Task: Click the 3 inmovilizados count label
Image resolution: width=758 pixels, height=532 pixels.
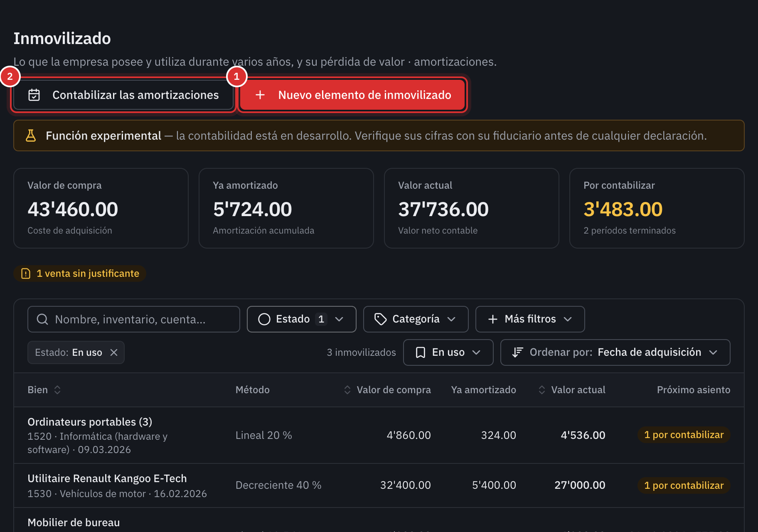Action: (x=362, y=352)
